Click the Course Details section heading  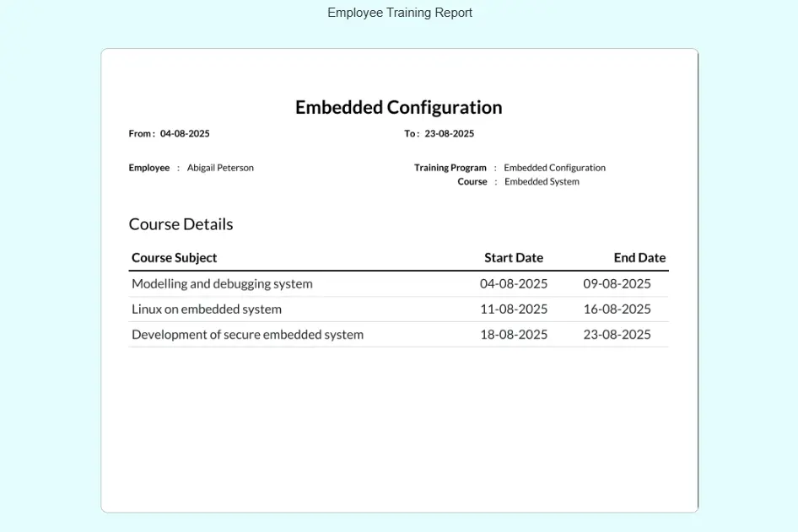point(181,224)
